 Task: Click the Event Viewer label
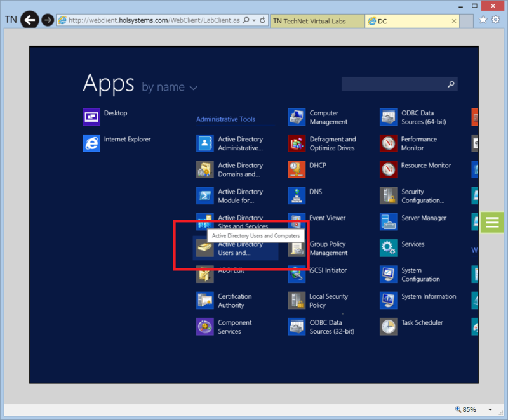(x=327, y=218)
